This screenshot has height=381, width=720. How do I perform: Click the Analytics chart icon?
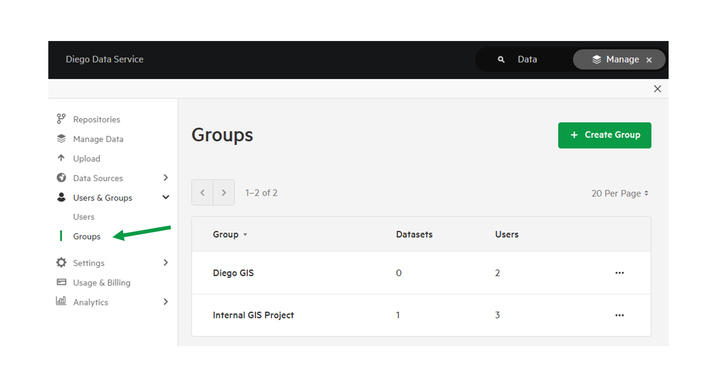61,301
